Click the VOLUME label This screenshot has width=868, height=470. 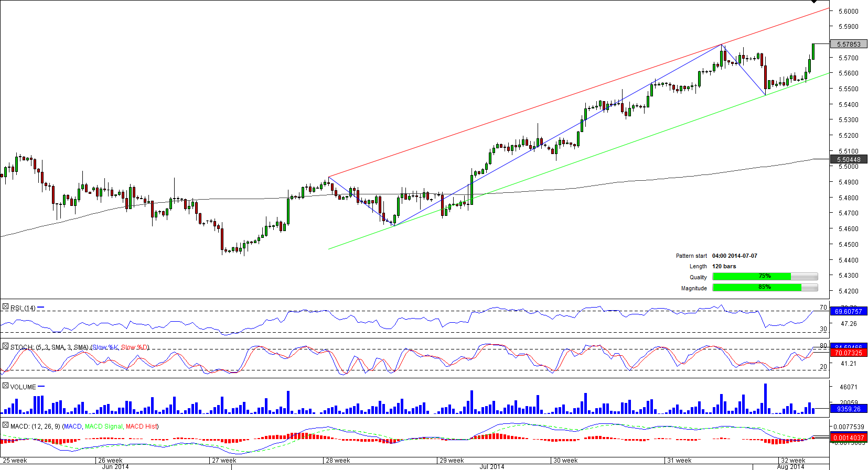click(x=23, y=387)
